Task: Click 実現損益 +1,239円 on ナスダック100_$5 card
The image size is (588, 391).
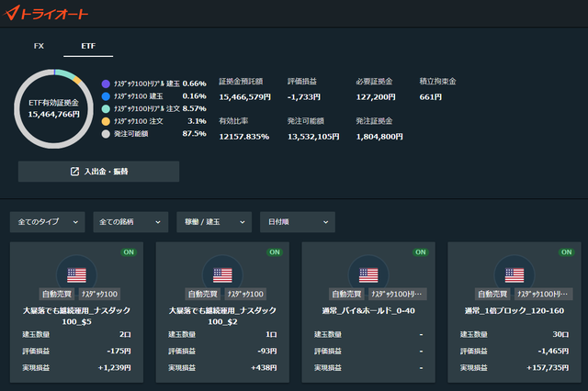Action: 114,368
